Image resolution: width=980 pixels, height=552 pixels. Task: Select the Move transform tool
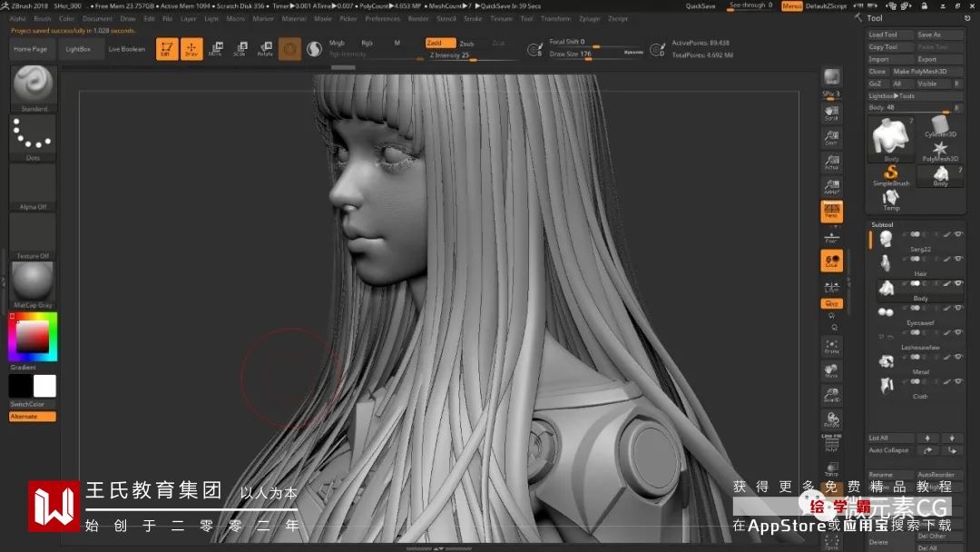tap(216, 49)
